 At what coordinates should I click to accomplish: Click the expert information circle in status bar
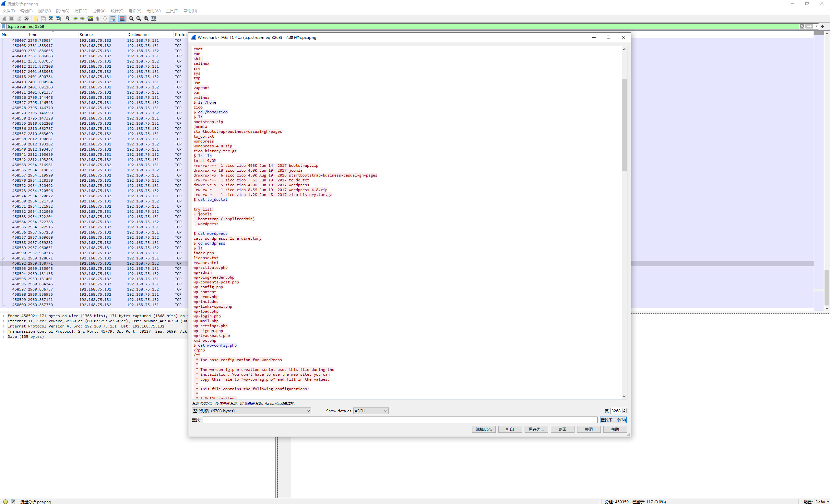click(x=6, y=501)
